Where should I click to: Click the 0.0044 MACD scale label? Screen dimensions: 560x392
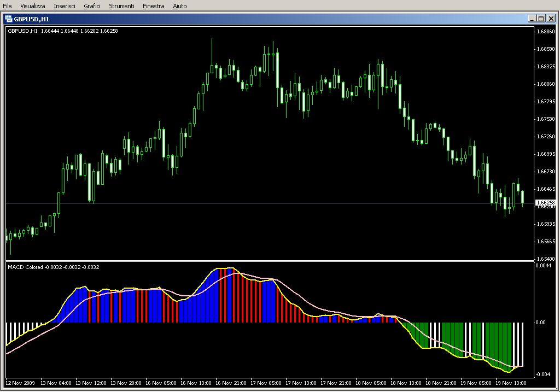[543, 266]
